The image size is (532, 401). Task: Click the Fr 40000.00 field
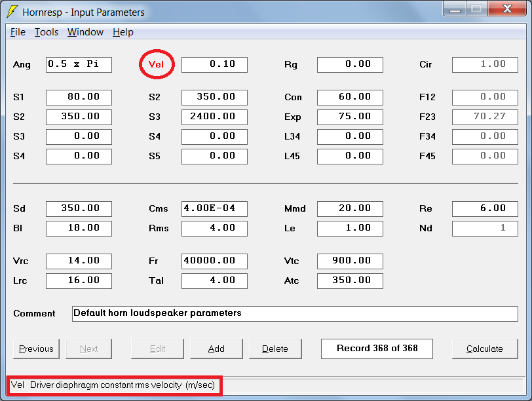[214, 261]
